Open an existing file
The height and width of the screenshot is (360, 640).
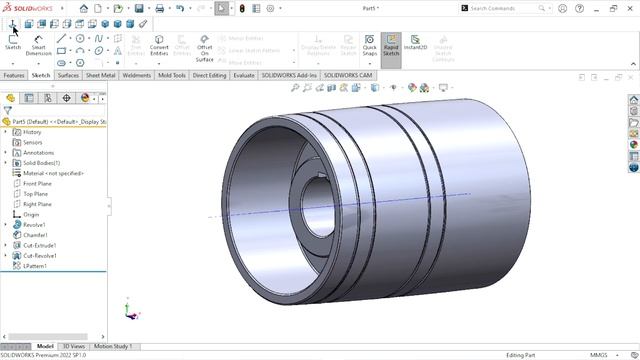[x=118, y=9]
